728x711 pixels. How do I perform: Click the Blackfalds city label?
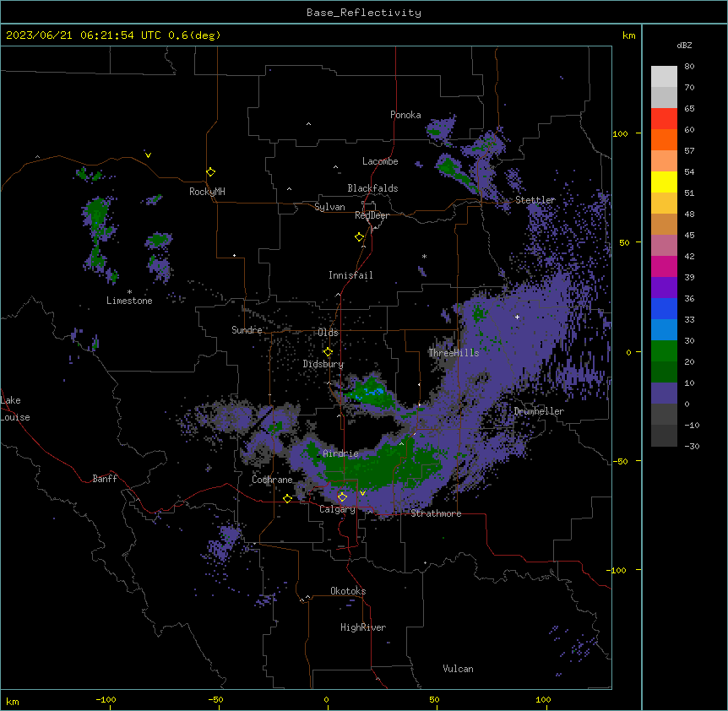[x=372, y=188]
